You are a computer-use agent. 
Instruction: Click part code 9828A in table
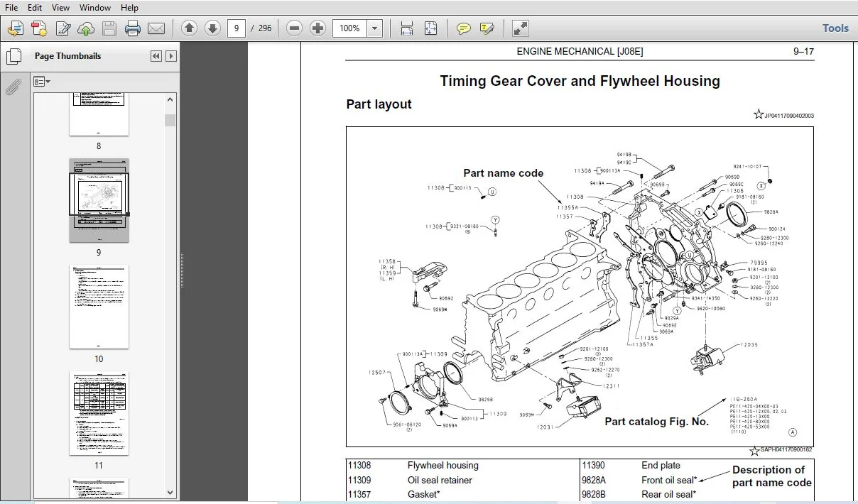594,480
